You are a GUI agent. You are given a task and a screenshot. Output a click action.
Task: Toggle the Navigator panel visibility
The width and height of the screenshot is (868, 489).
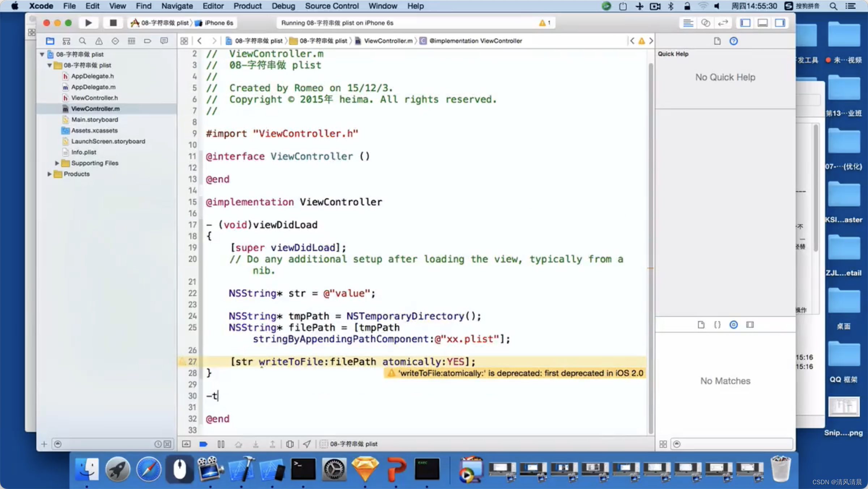745,23
